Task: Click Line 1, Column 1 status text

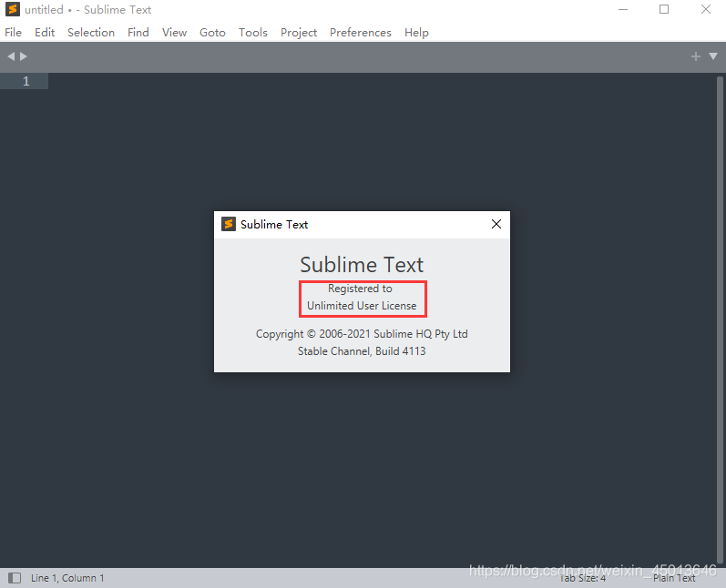Action: coord(67,578)
